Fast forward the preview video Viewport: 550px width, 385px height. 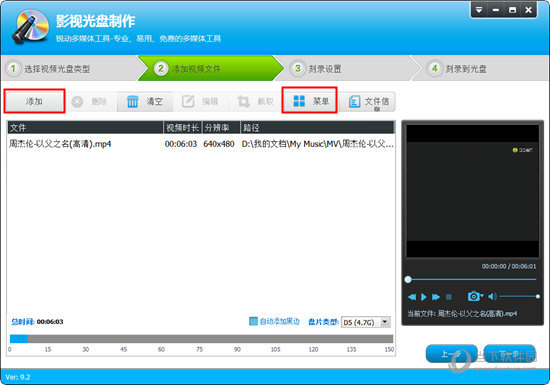pos(436,297)
